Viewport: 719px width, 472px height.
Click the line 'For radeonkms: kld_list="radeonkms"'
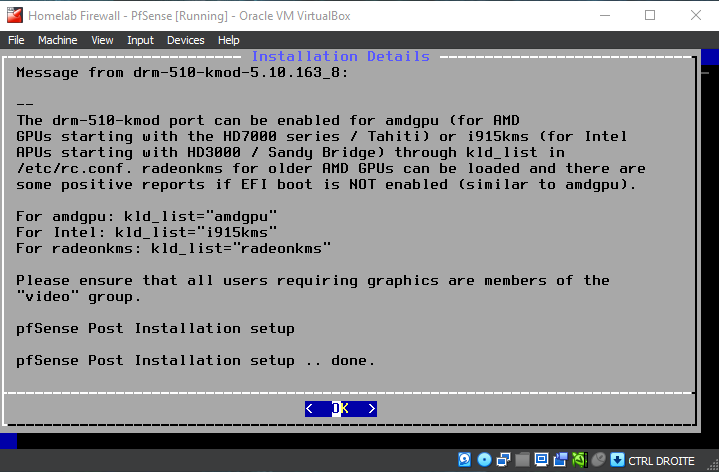[x=173, y=248]
